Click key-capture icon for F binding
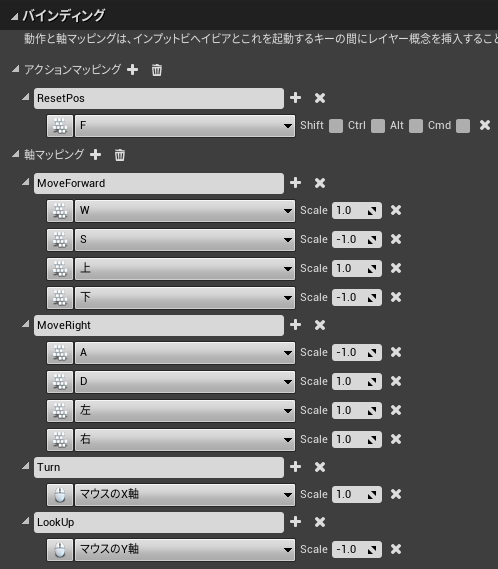Viewport: 498px width, 569px height. tap(60, 126)
